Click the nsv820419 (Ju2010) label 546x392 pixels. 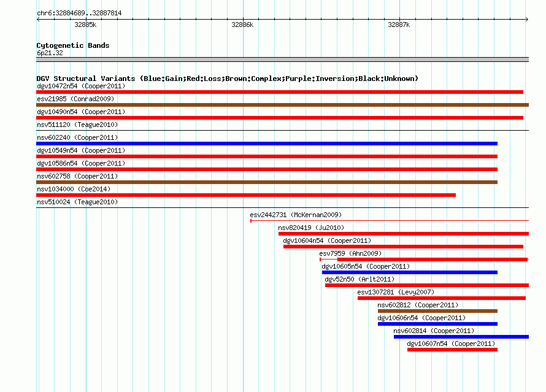[311, 228]
